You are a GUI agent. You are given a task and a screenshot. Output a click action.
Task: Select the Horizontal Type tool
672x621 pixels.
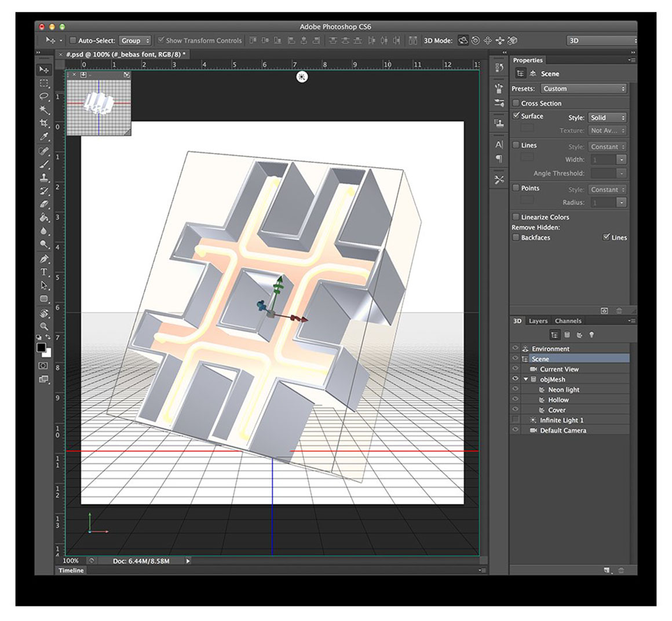click(x=44, y=272)
